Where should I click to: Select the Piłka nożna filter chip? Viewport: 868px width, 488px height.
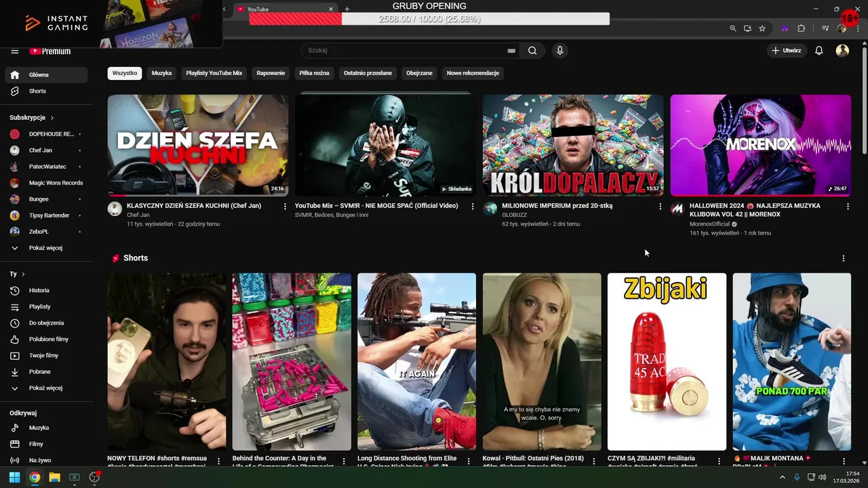coord(314,73)
